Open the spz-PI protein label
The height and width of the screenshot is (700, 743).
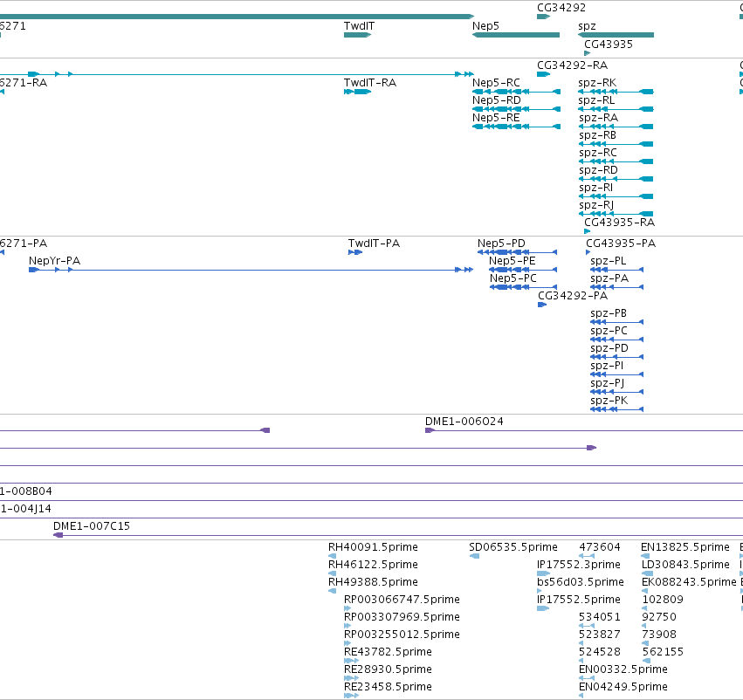coord(607,366)
